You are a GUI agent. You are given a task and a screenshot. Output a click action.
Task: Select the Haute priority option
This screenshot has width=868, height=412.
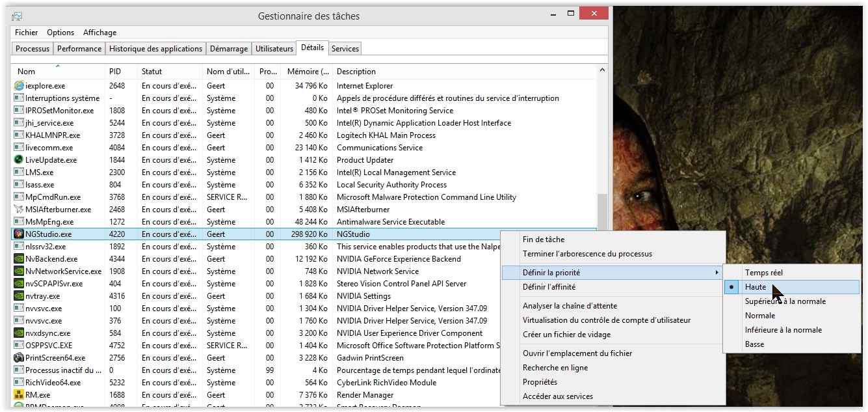792,287
